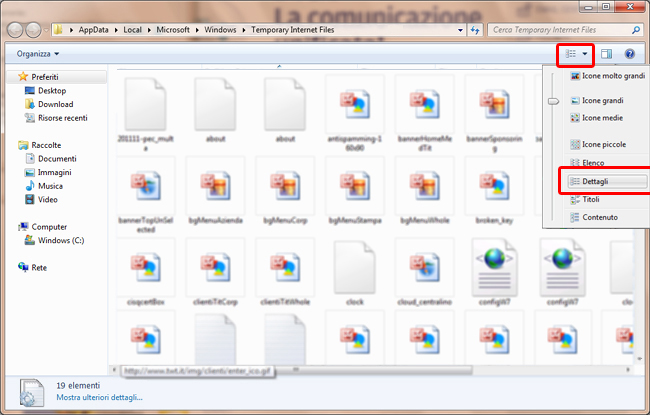Open recent locations arrow beside Forward button
This screenshot has height=415, width=650.
coord(45,30)
